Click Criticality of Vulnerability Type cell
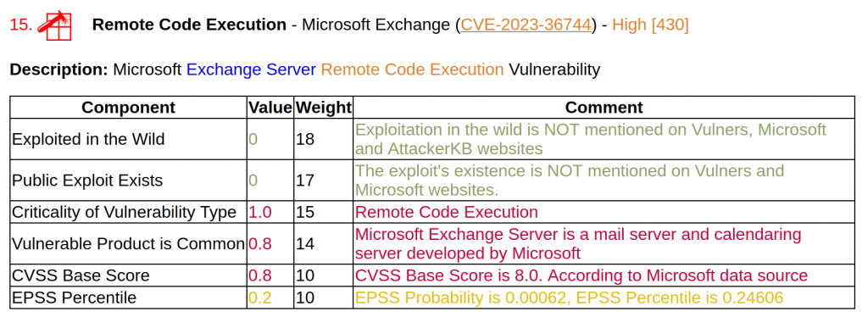The image size is (868, 317). [x=129, y=212]
